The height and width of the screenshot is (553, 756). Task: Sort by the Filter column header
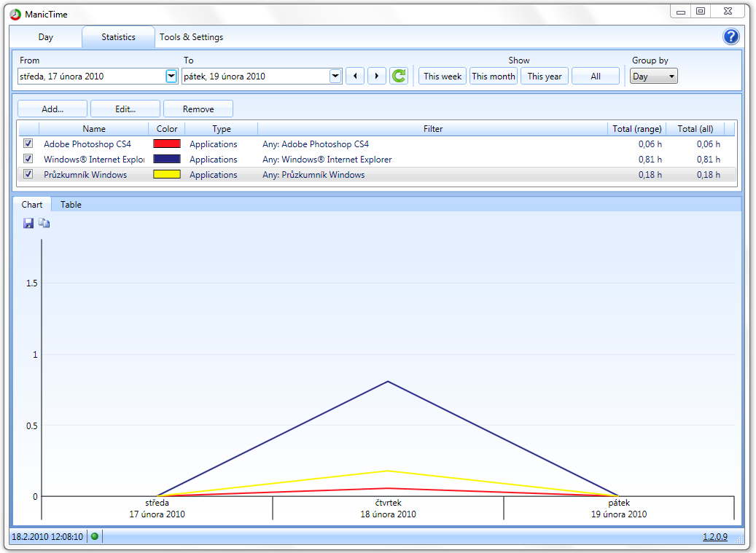(433, 129)
